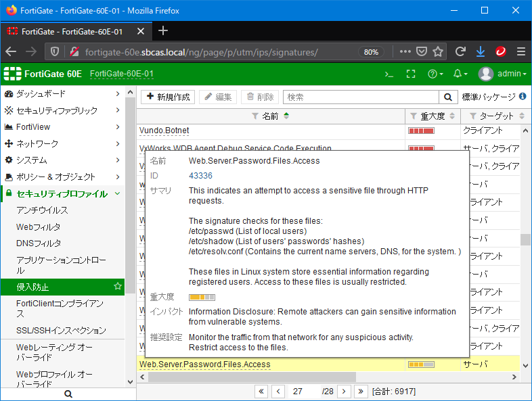532x401 pixels.
Task: Expand ネットワーク menu
Action: (x=62, y=144)
